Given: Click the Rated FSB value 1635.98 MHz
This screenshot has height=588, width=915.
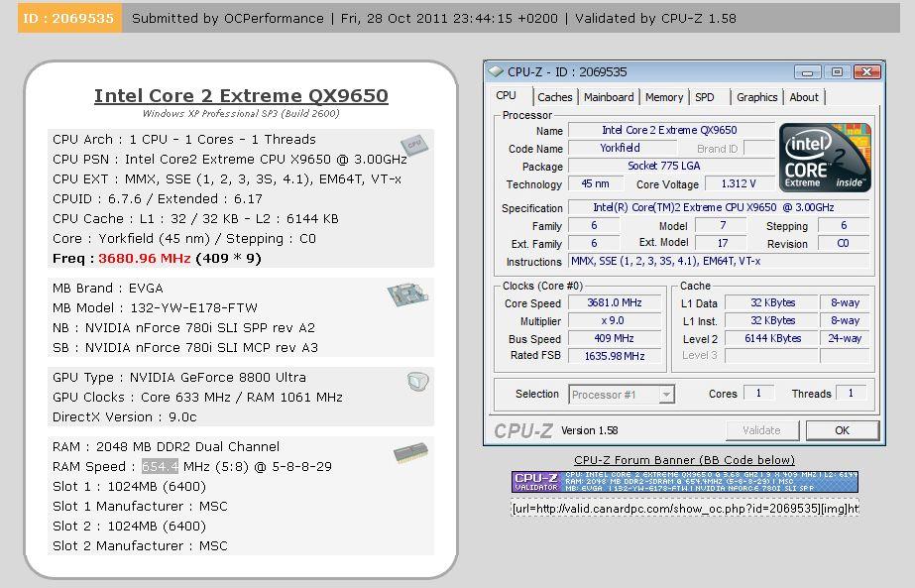Looking at the screenshot, I should [615, 356].
